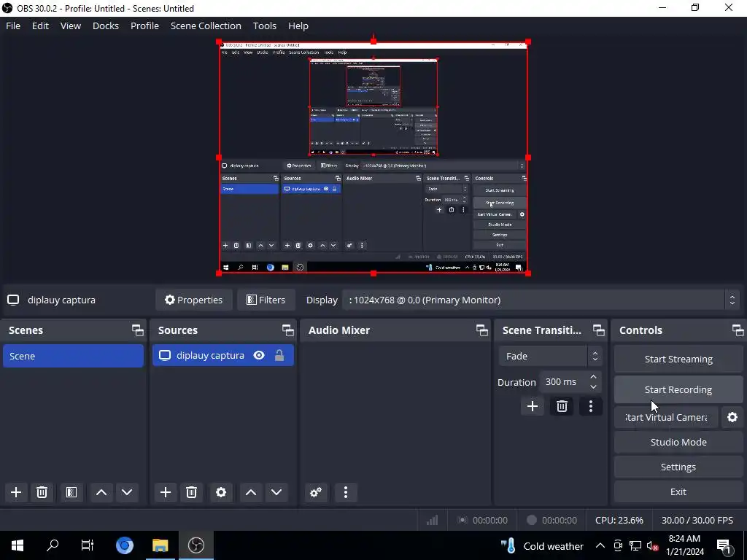
Task: Open the Display monitor dropdown
Action: 540,300
